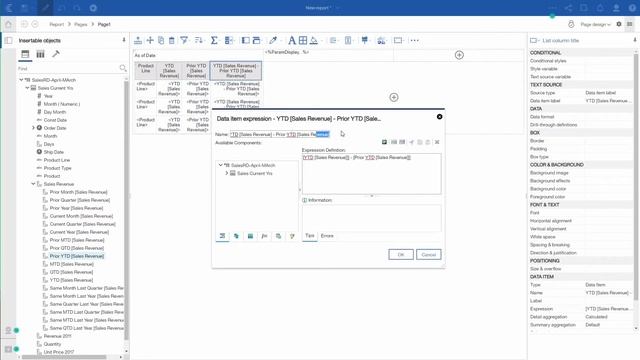Click the Name input field in dialog
This screenshot has height=360, width=640.
tap(280, 134)
